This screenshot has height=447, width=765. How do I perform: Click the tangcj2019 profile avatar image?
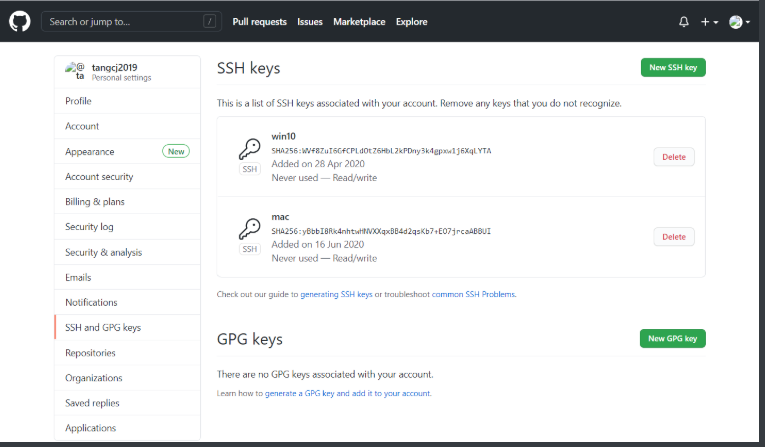coord(75,71)
